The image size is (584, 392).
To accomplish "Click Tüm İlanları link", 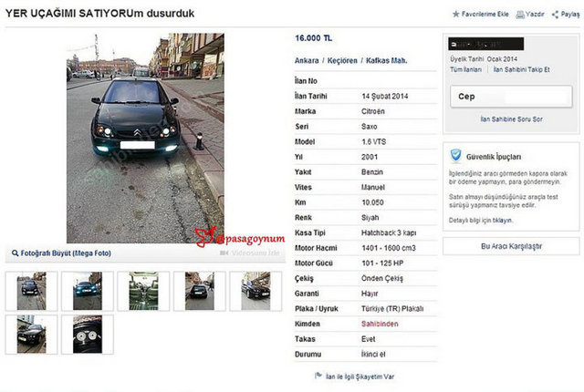I will point(465,69).
